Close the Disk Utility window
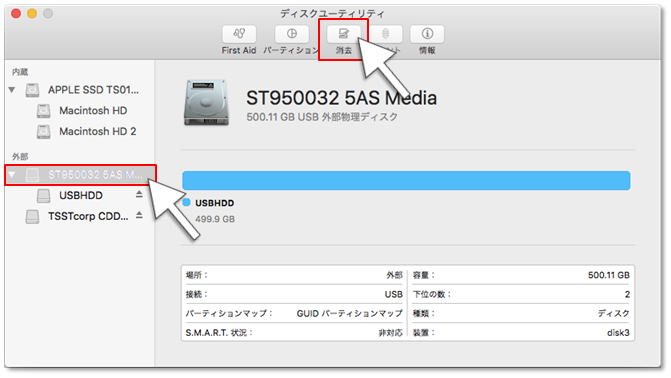Image resolution: width=671 pixels, height=378 pixels. [x=16, y=14]
